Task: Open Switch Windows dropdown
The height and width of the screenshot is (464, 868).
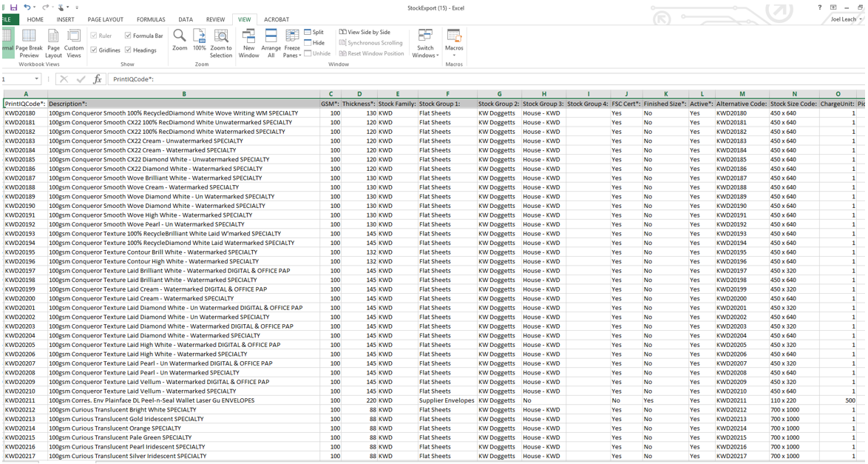Action: 425,43
